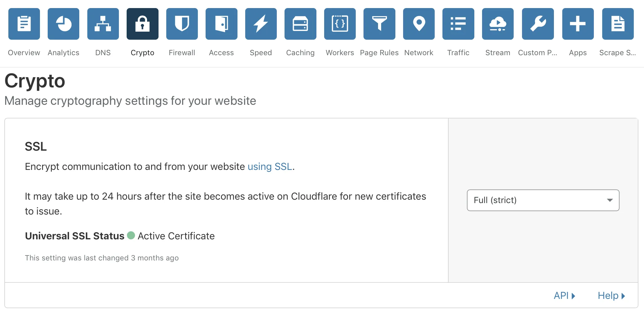Open the API link

point(564,295)
